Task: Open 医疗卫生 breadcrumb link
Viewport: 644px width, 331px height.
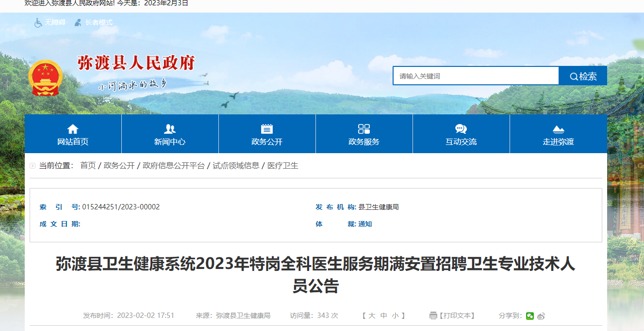Action: 283,166
